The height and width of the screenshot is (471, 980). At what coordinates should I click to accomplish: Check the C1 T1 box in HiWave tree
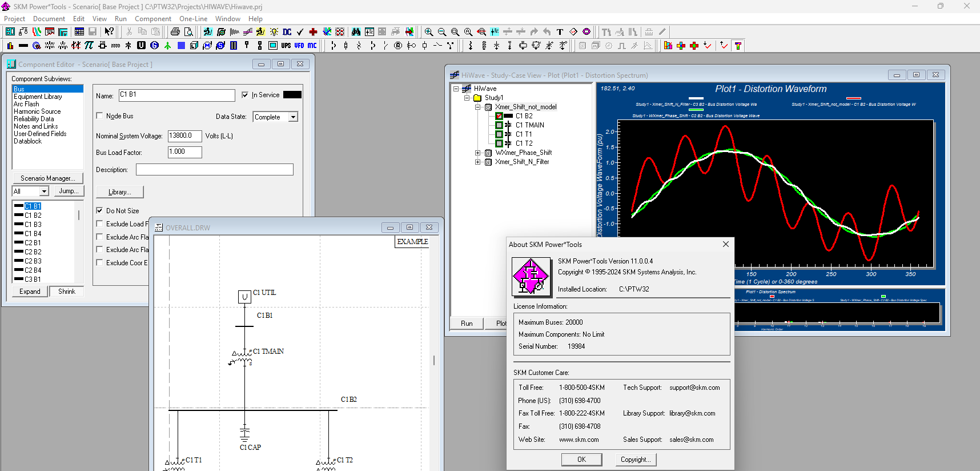499,134
